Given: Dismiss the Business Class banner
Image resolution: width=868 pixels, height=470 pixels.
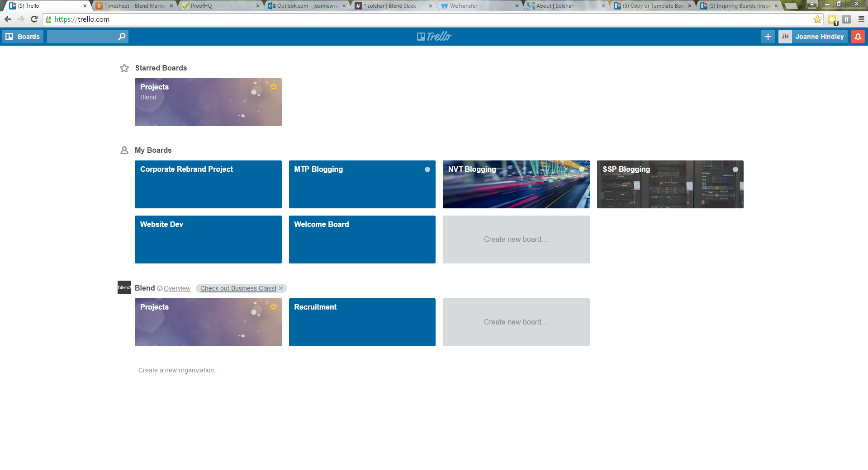Looking at the screenshot, I should (x=281, y=288).
